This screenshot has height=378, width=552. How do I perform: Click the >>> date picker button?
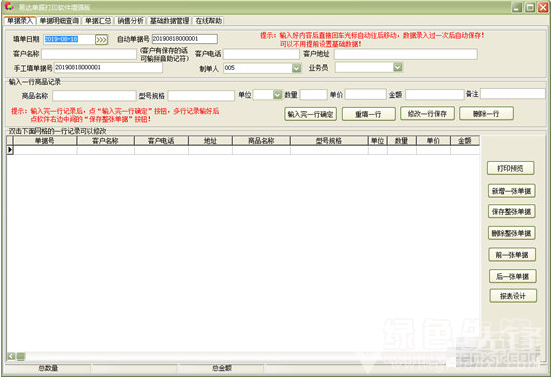[101, 39]
